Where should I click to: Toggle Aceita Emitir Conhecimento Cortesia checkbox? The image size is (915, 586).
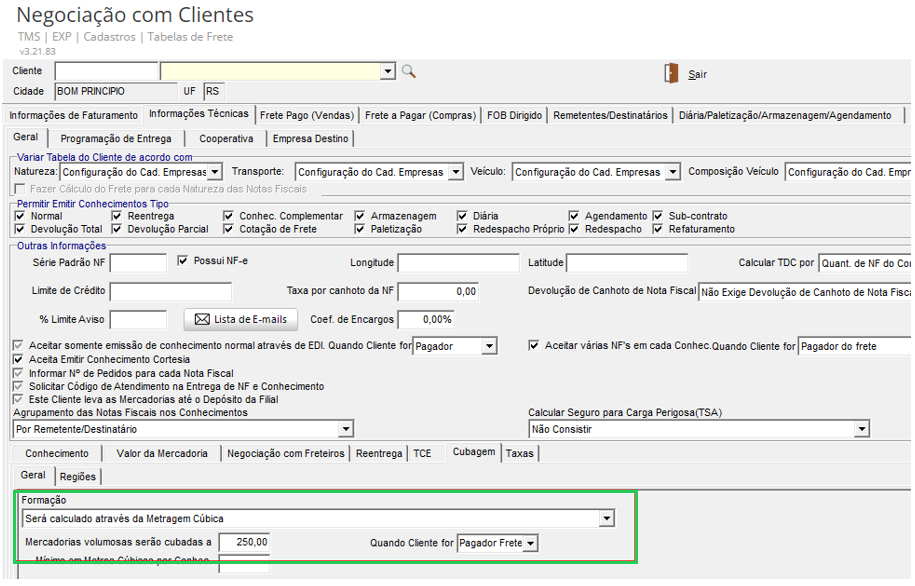(18, 360)
